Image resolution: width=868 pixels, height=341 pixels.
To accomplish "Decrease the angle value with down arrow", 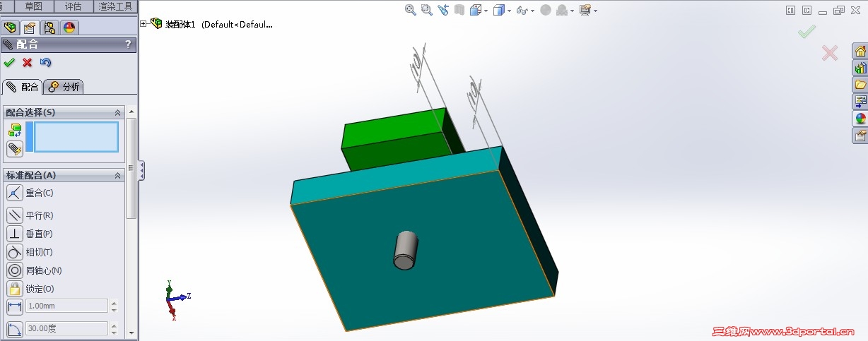I will point(115,333).
